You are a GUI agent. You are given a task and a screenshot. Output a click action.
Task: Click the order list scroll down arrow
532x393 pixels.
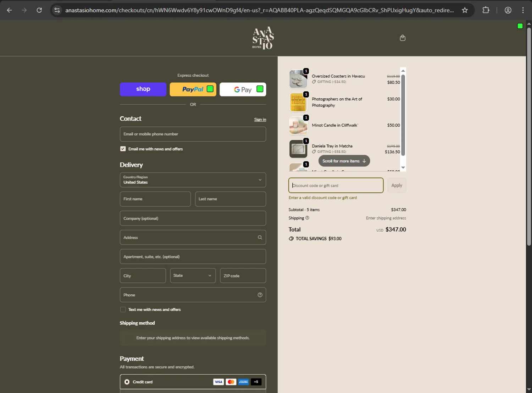(x=403, y=168)
